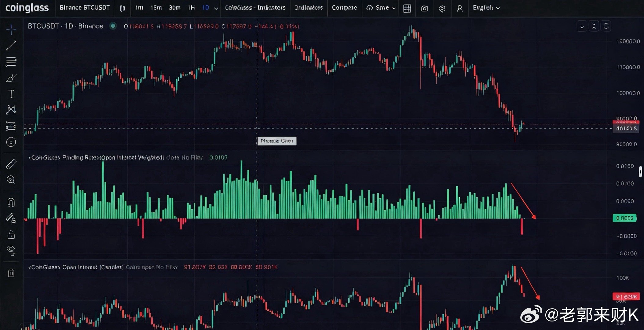Select the 1H timeframe
The image size is (644, 330).
point(191,8)
